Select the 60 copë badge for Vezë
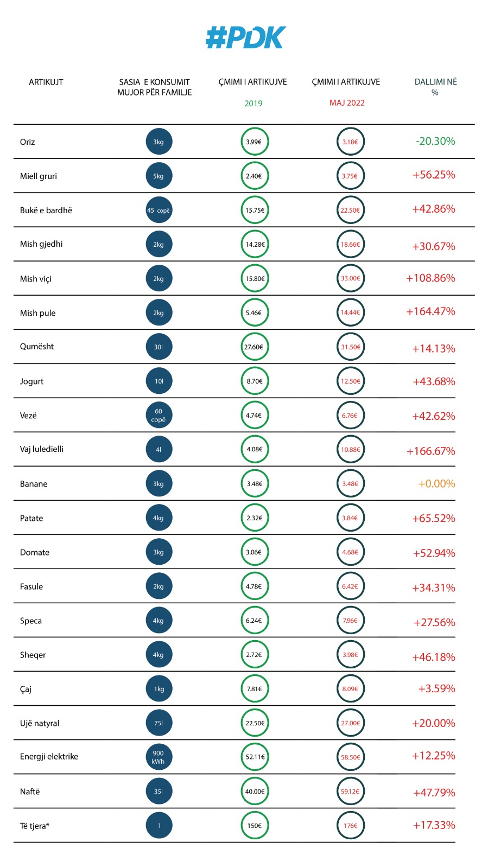This screenshot has width=488, height=868. pyautogui.click(x=159, y=416)
